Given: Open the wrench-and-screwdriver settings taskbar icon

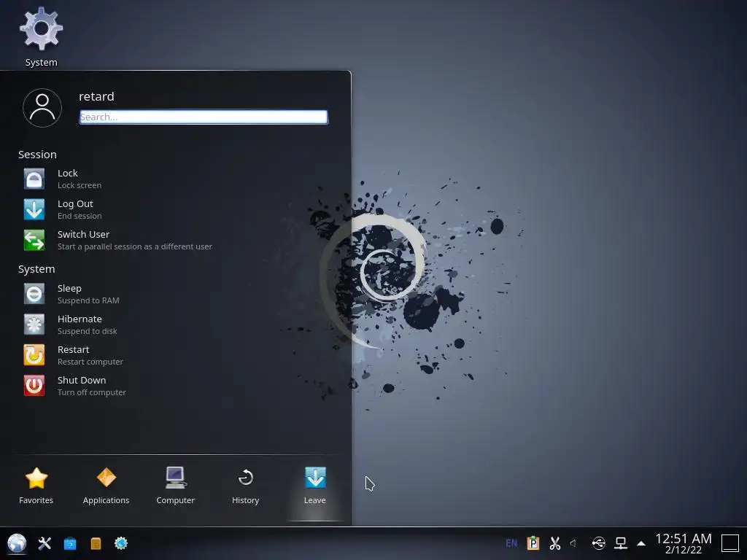Looking at the screenshot, I should tap(44, 543).
